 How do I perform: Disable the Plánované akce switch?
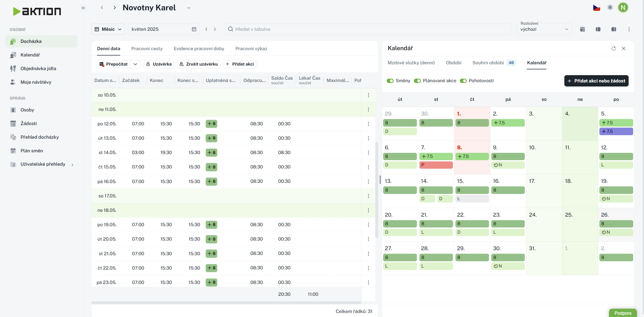(x=417, y=81)
